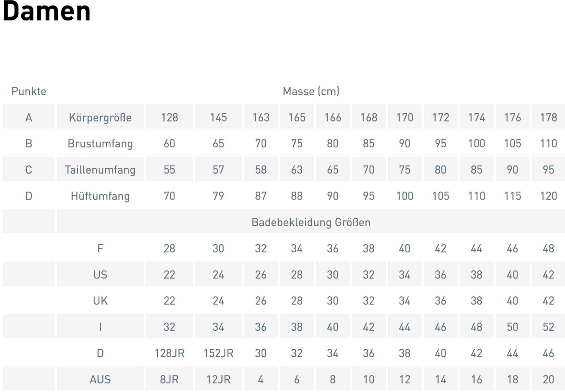The width and height of the screenshot is (565, 392).
Task: Select the 178 body height cell
Action: 548,117
